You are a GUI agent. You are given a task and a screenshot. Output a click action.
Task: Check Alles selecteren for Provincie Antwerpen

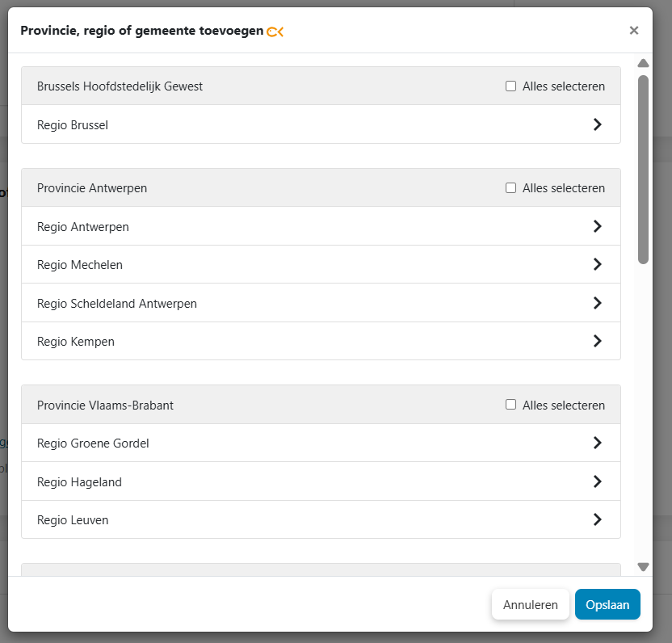coord(510,188)
